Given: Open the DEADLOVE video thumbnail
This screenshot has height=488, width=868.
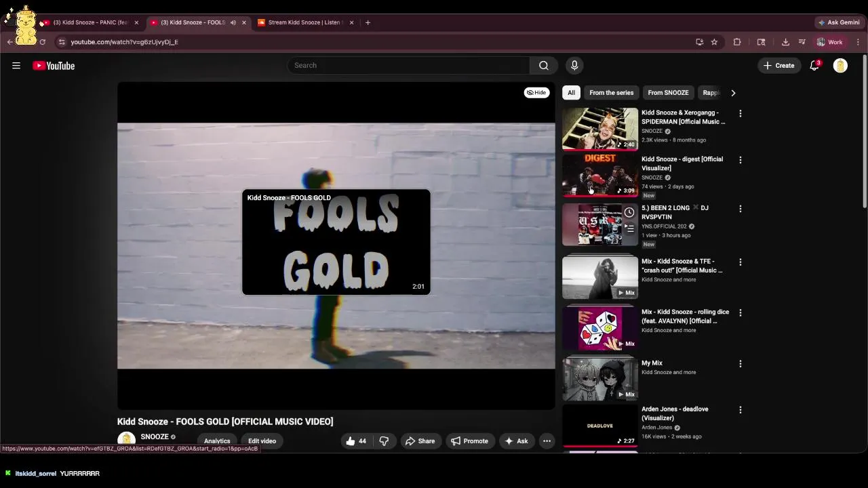Looking at the screenshot, I should (600, 426).
